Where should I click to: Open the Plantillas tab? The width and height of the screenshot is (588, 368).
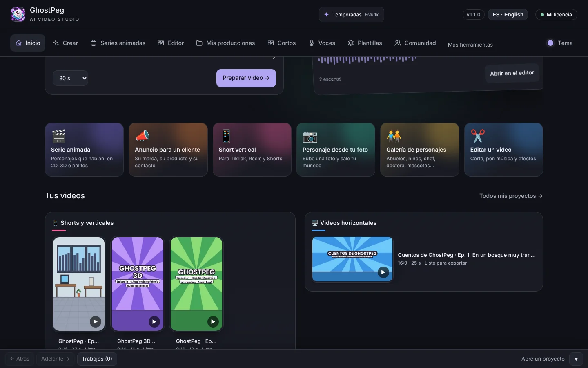[x=365, y=43]
